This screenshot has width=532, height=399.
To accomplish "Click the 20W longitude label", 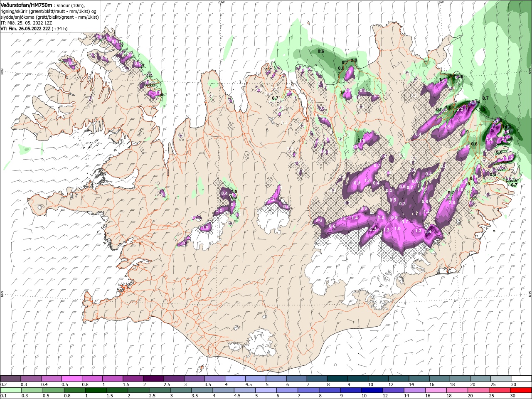I will [221, 2].
